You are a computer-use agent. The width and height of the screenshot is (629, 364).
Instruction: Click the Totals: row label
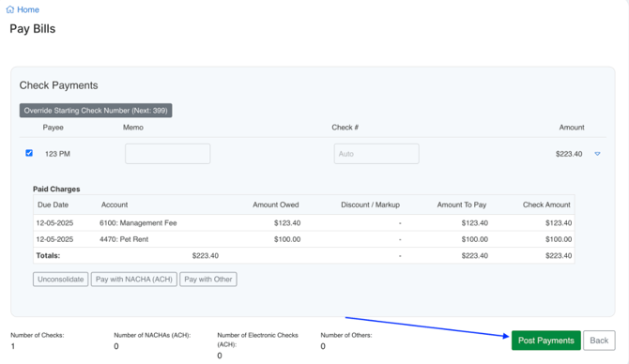point(48,255)
